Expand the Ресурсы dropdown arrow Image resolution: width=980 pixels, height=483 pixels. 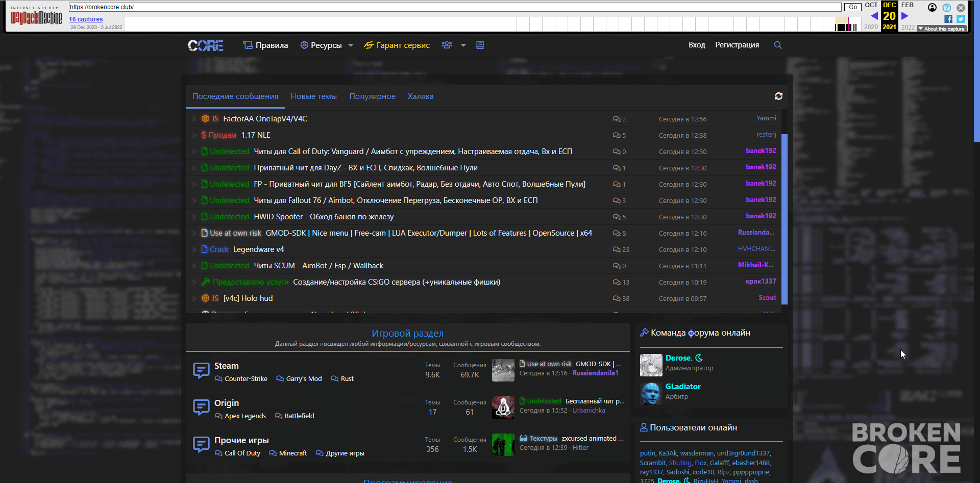pyautogui.click(x=351, y=45)
